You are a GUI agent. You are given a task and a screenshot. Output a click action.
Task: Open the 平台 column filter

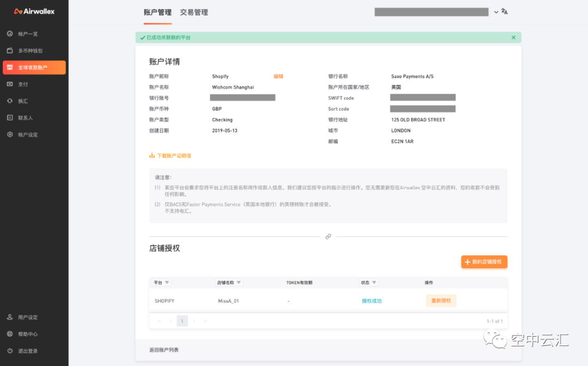click(x=167, y=283)
